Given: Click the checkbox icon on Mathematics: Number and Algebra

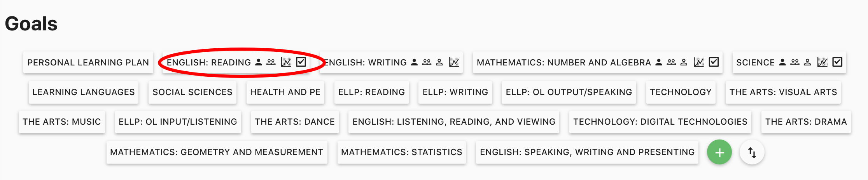Looking at the screenshot, I should click(x=714, y=62).
